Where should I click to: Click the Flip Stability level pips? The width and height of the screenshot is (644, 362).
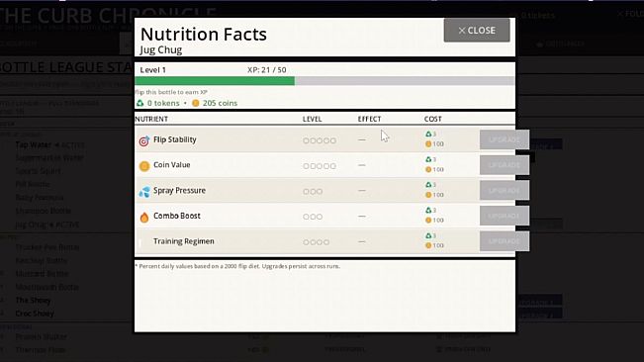pyautogui.click(x=320, y=140)
